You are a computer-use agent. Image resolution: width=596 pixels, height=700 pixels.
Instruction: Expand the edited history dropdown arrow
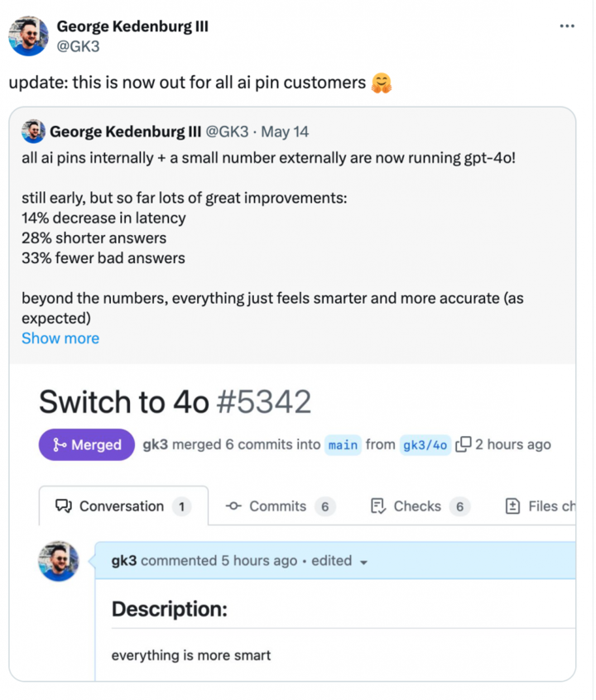pos(363,562)
